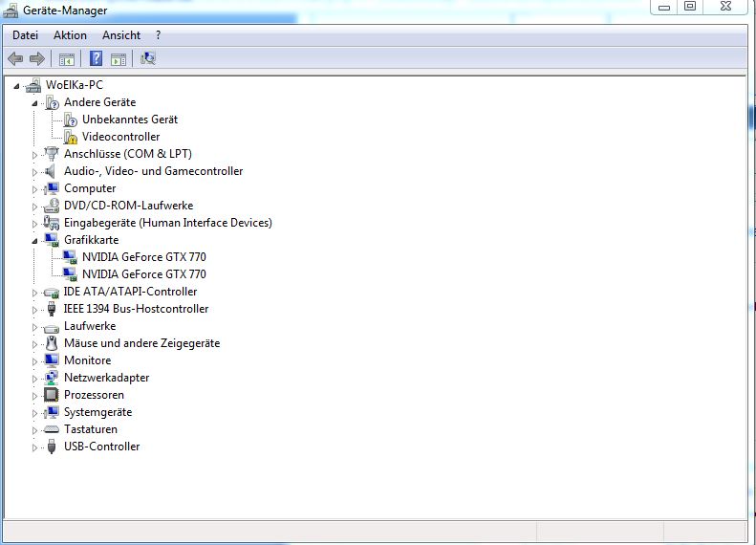The height and width of the screenshot is (545, 756).
Task: Select IDE ATA/ATAPI-Controller label
Action: pos(130,292)
